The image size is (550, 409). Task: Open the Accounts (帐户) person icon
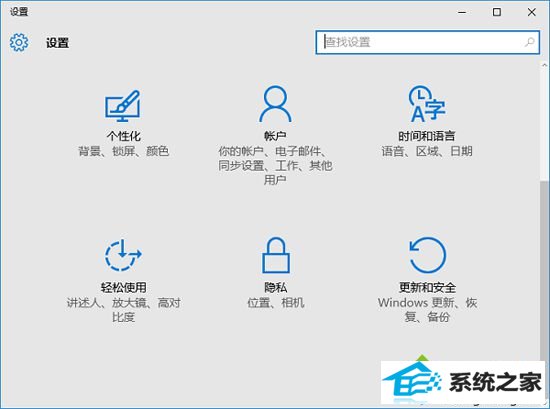coord(275,104)
